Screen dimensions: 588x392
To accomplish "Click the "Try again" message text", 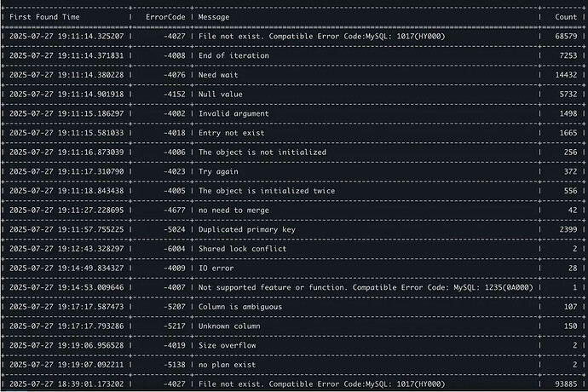I will tap(218, 172).
